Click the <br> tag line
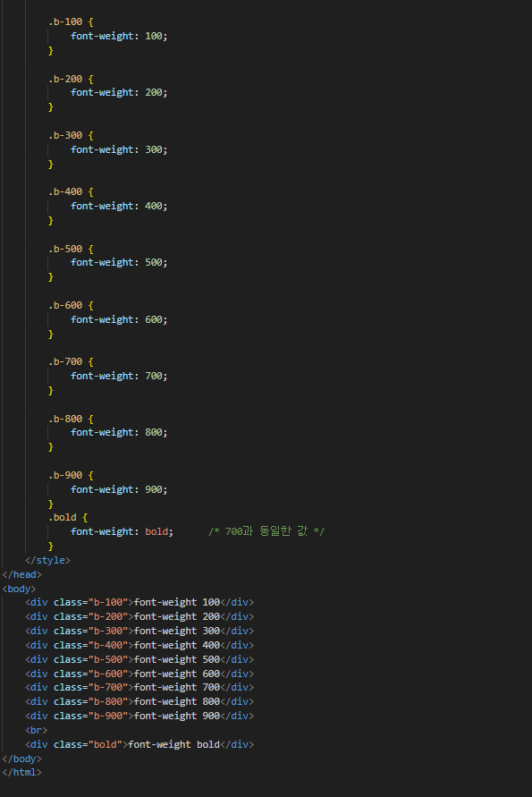This screenshot has height=797, width=532. [36, 730]
